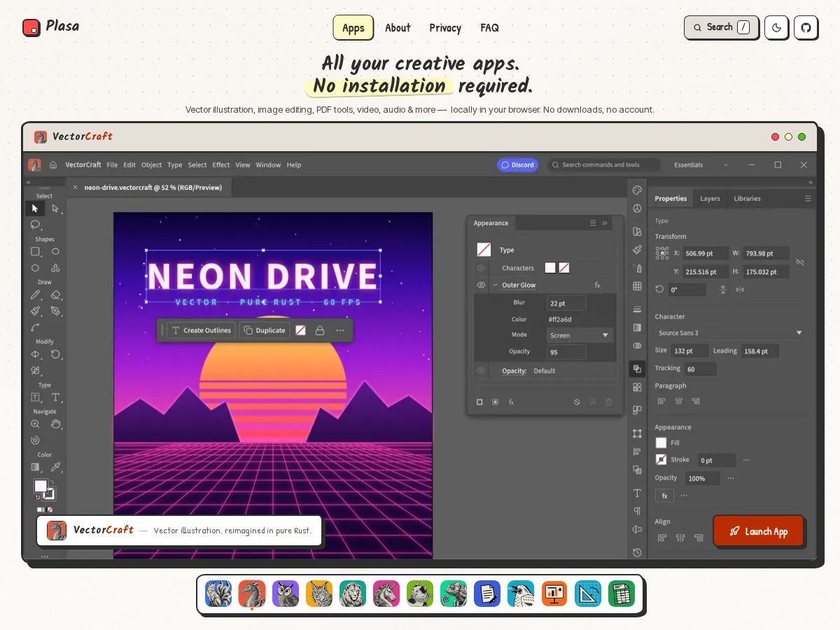Image resolution: width=840 pixels, height=630 pixels.
Task: Select the Rotate tool under Modify
Action: (55, 354)
